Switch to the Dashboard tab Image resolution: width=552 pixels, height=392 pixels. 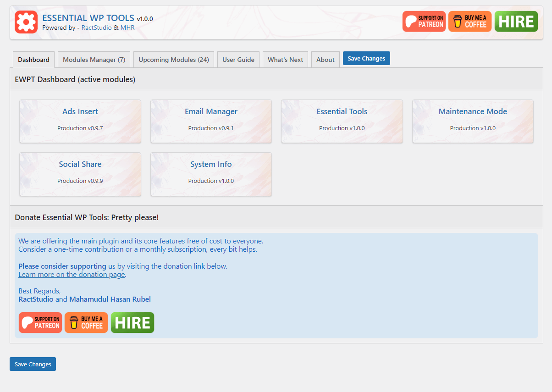pyautogui.click(x=34, y=60)
